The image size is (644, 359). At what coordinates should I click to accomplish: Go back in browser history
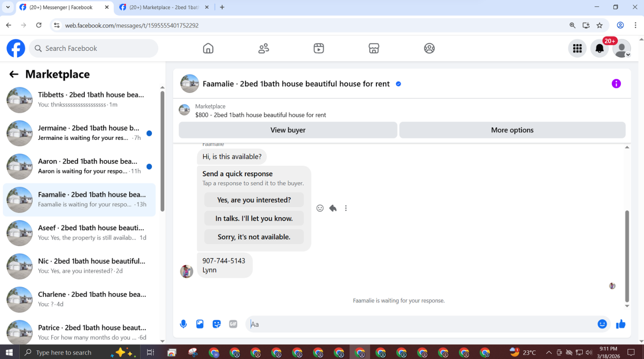tap(9, 25)
